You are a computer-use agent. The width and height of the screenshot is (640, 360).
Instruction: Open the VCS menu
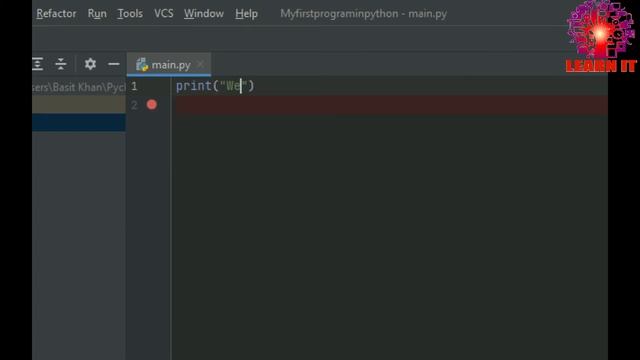tap(164, 13)
